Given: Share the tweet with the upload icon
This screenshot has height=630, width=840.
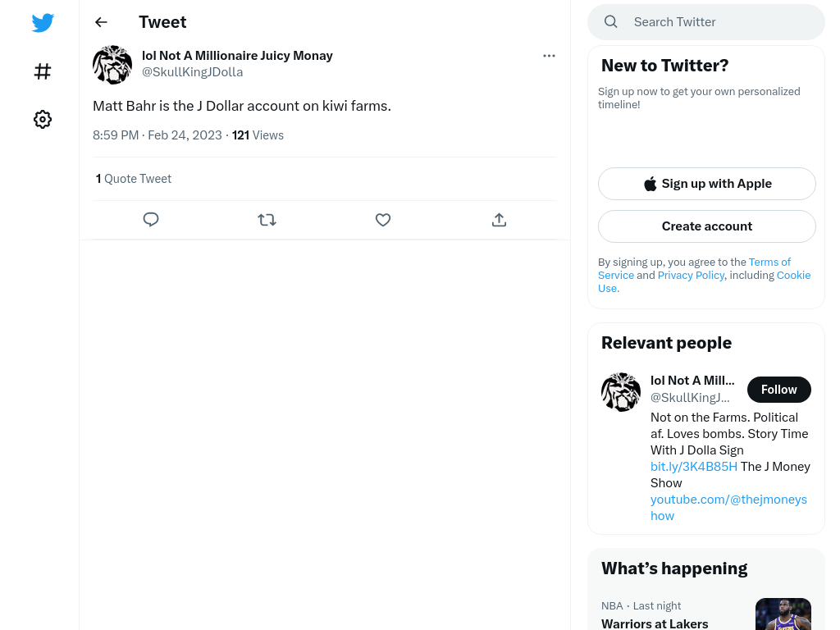Looking at the screenshot, I should coord(499,220).
